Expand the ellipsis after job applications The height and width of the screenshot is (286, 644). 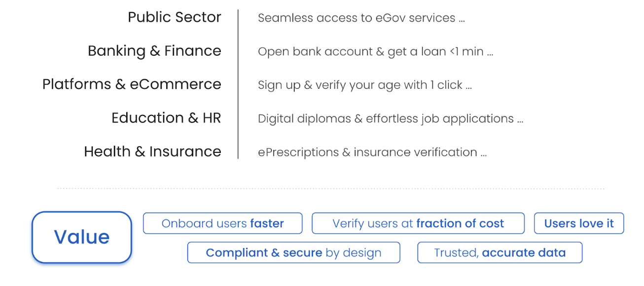[x=520, y=120]
